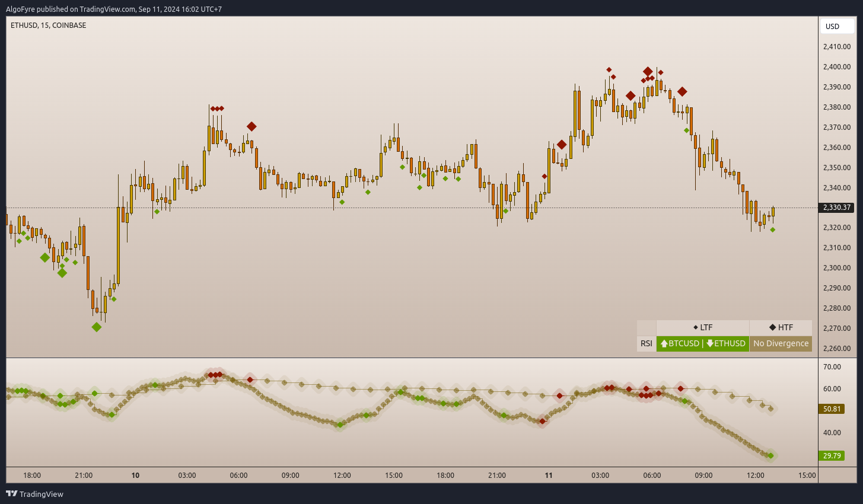Click the 2,390.00 price axis label
The width and height of the screenshot is (863, 504).
pyautogui.click(x=837, y=87)
